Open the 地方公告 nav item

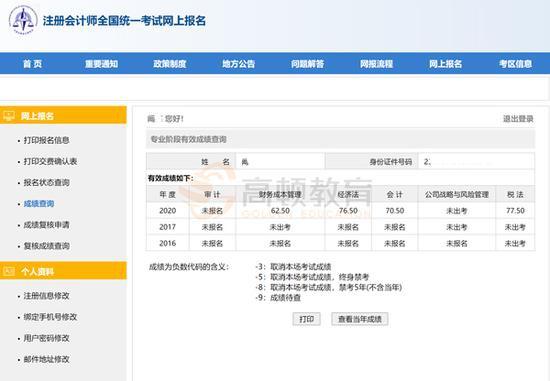[x=239, y=64]
